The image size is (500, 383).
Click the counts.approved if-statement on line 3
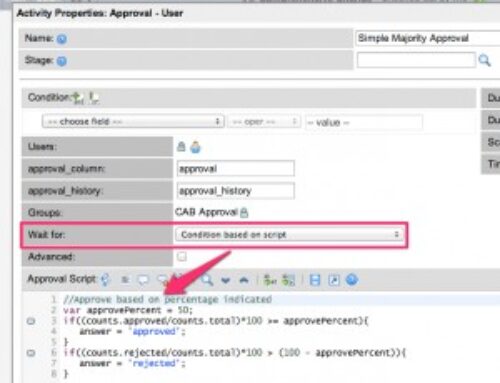216,321
